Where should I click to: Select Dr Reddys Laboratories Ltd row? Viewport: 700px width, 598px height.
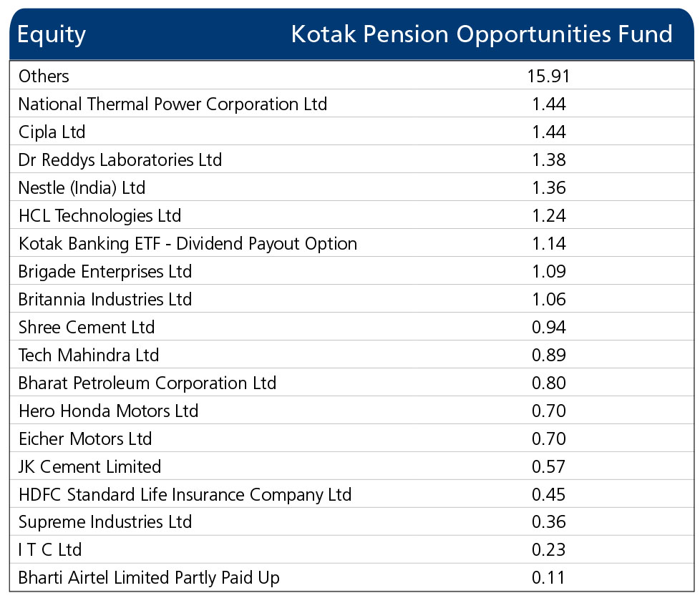(351, 160)
